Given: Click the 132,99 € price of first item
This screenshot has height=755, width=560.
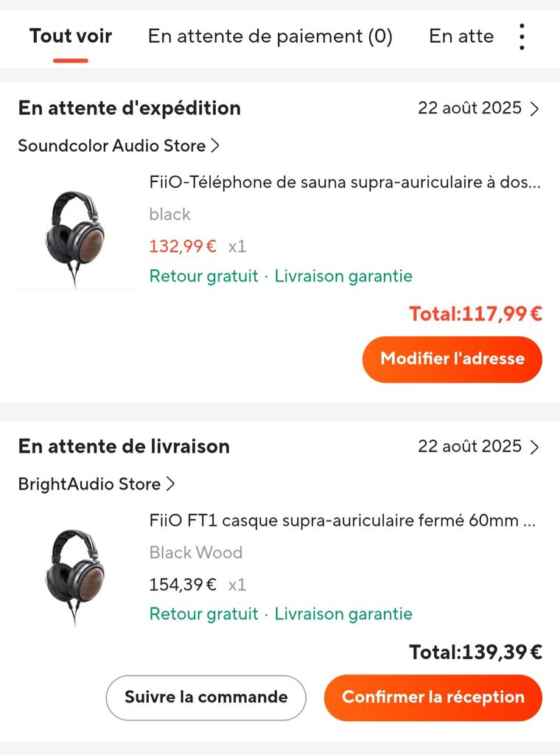Looking at the screenshot, I should pyautogui.click(x=183, y=246).
